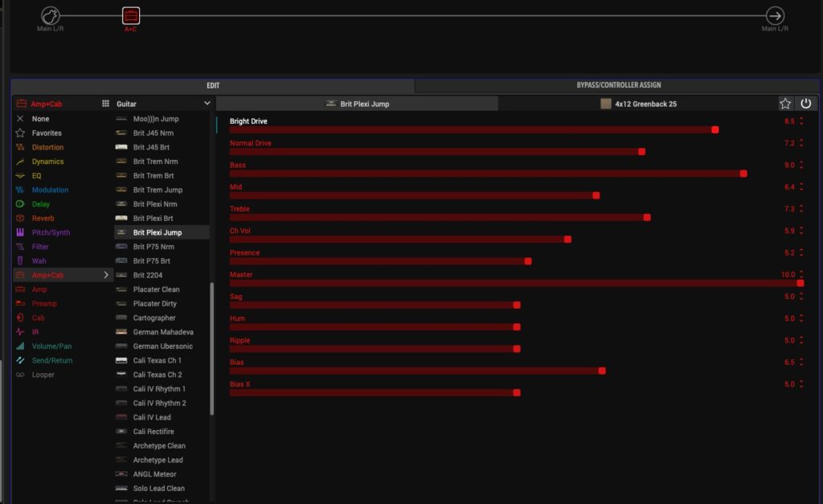The width and height of the screenshot is (823, 504).
Task: Choose Cali Rectifire from amp list
Action: tap(152, 432)
